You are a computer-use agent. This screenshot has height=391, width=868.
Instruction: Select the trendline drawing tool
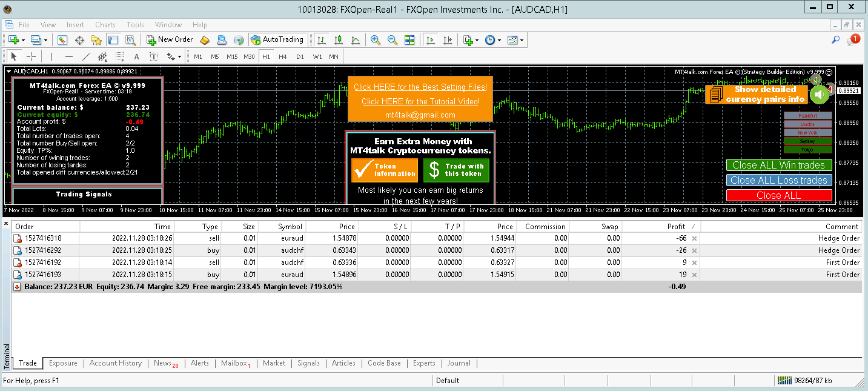click(x=86, y=56)
